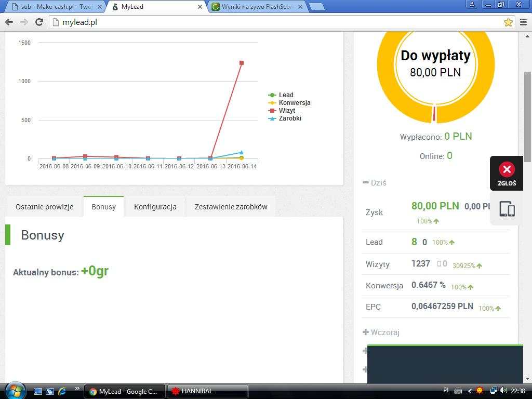Collapse the Dziś statistics section
The image size is (532, 399).
pyautogui.click(x=374, y=183)
